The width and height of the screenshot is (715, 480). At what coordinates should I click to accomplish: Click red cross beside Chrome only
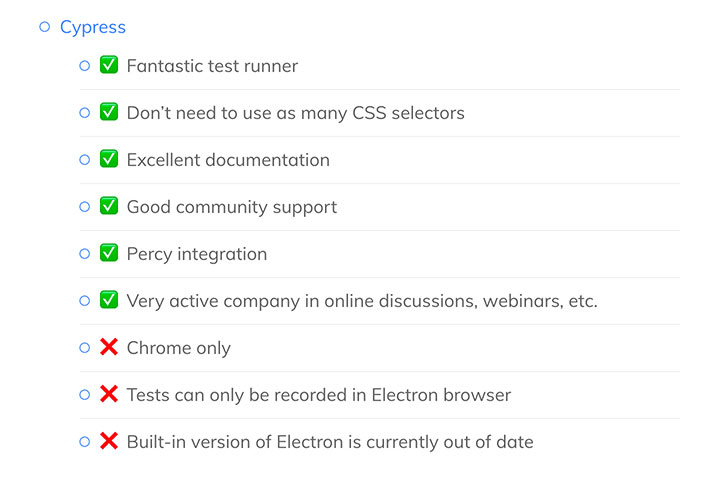point(109,348)
